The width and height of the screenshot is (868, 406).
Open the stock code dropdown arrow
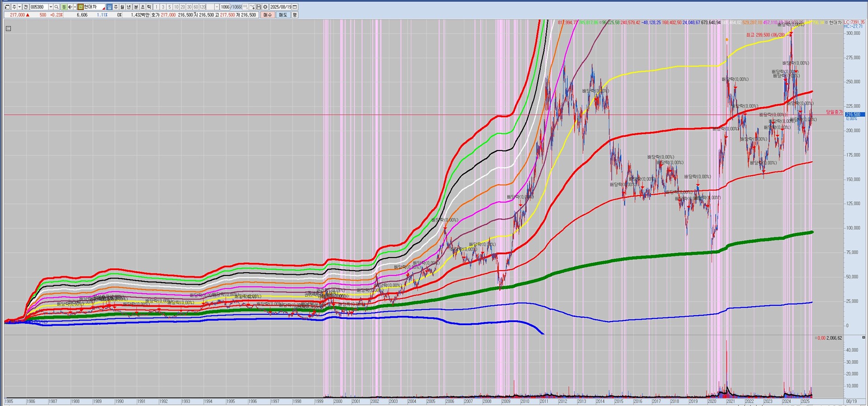51,7
